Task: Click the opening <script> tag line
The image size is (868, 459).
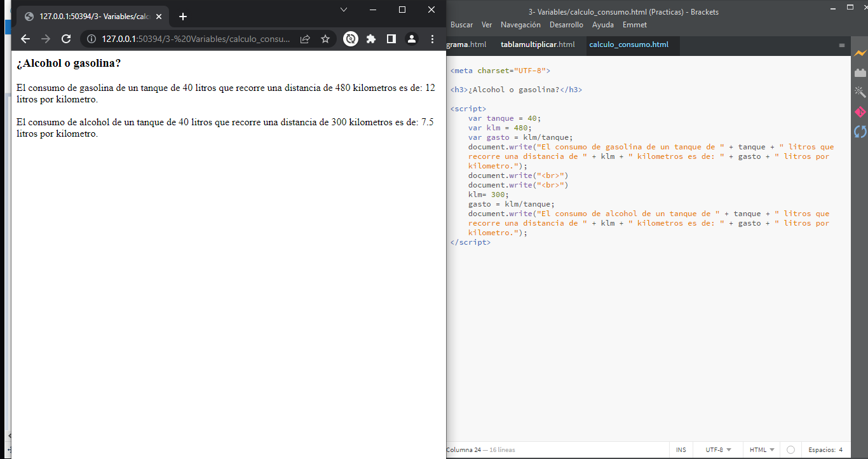Action: coord(468,109)
